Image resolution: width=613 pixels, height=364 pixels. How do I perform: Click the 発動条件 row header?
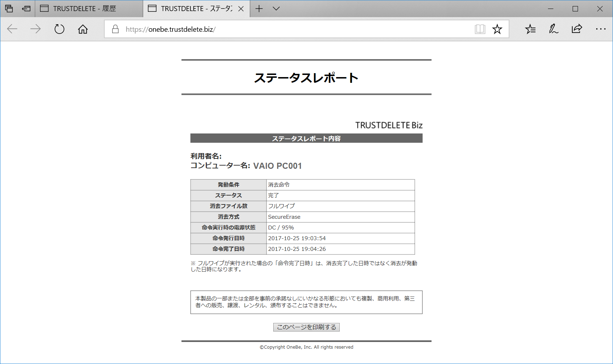coord(229,185)
